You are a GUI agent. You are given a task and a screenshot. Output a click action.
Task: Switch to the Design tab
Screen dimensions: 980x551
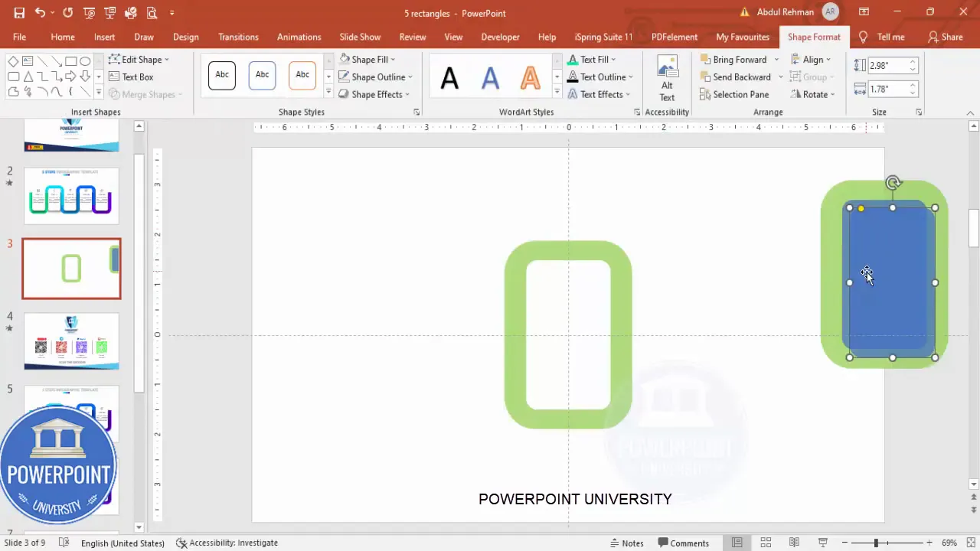[185, 37]
